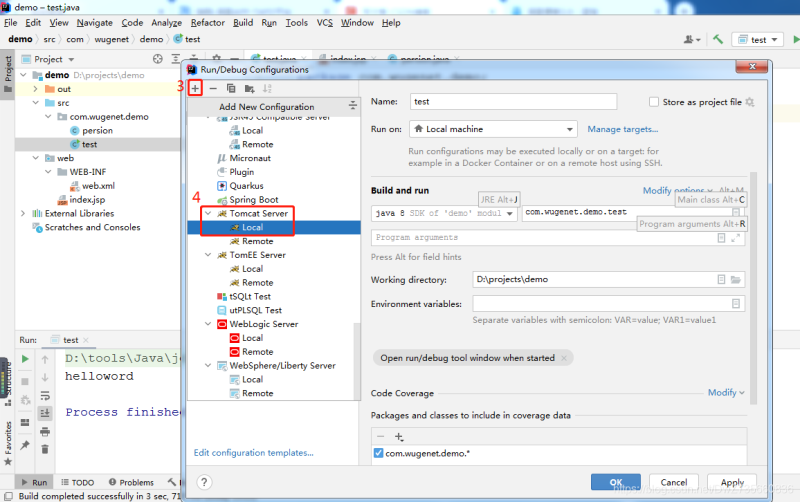Click the edit icon in Environment variables field

click(736, 304)
